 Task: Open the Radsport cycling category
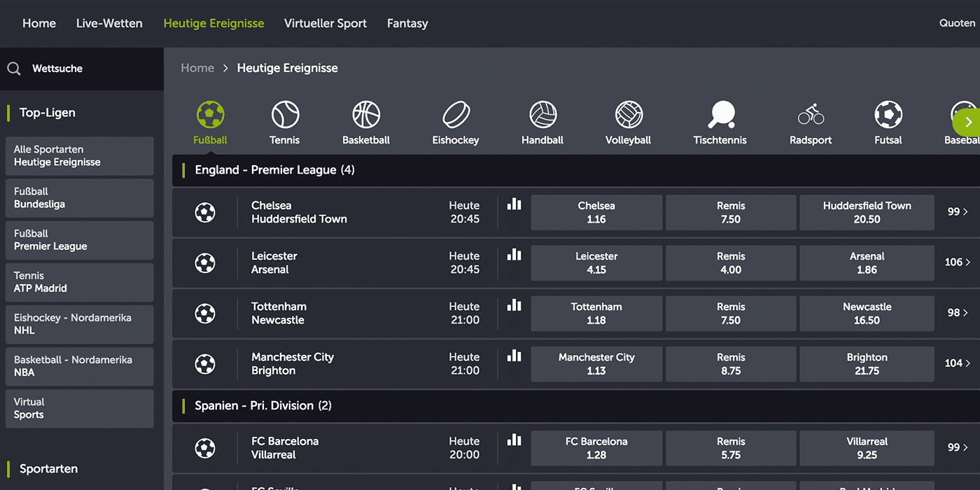(x=811, y=114)
